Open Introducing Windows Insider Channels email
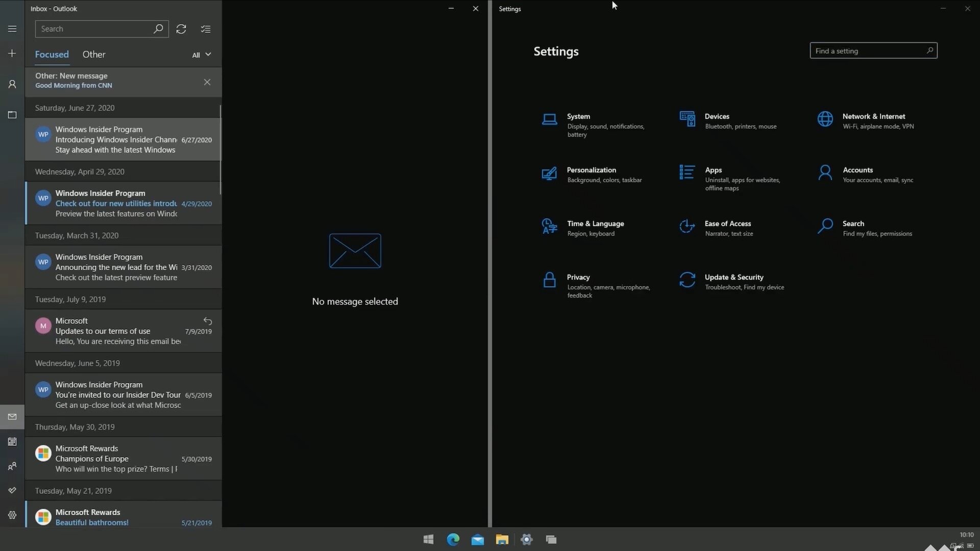 123,139
